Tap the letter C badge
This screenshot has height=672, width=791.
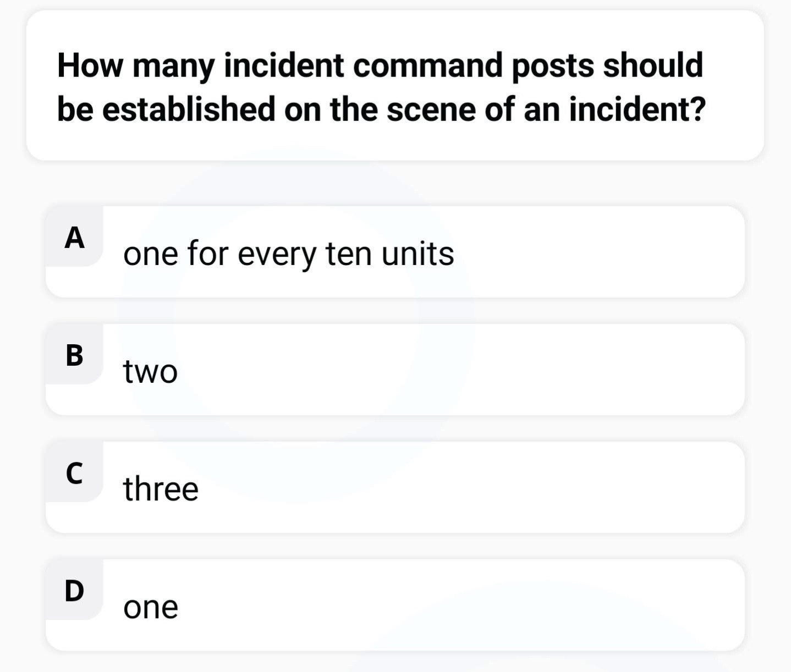click(x=74, y=472)
